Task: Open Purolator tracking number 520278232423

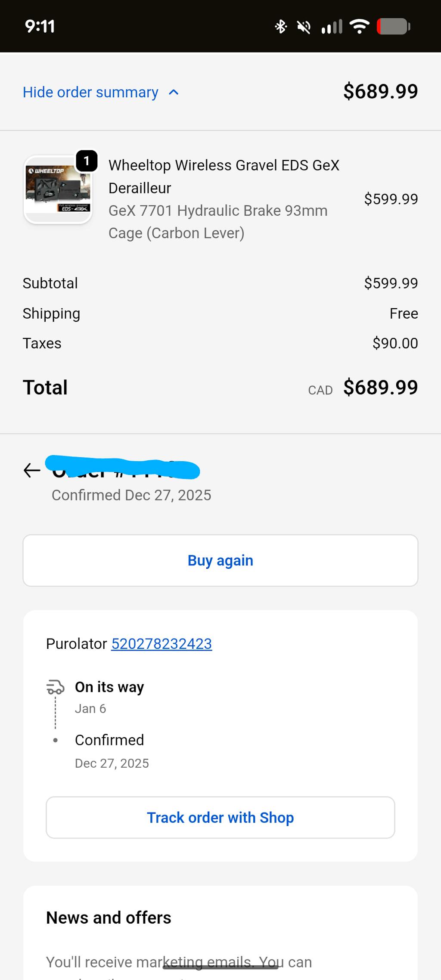Action: [161, 644]
